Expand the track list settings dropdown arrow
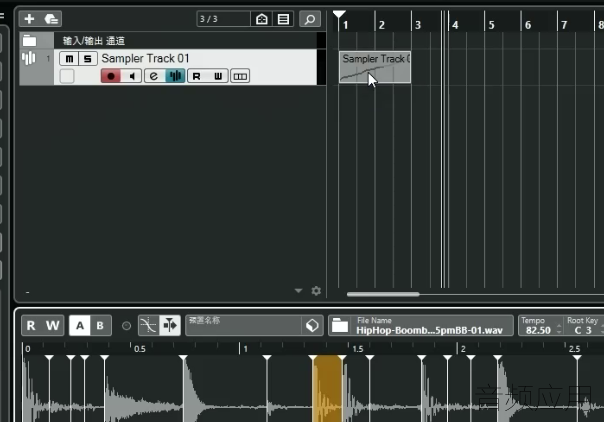This screenshot has width=604, height=422. [299, 291]
